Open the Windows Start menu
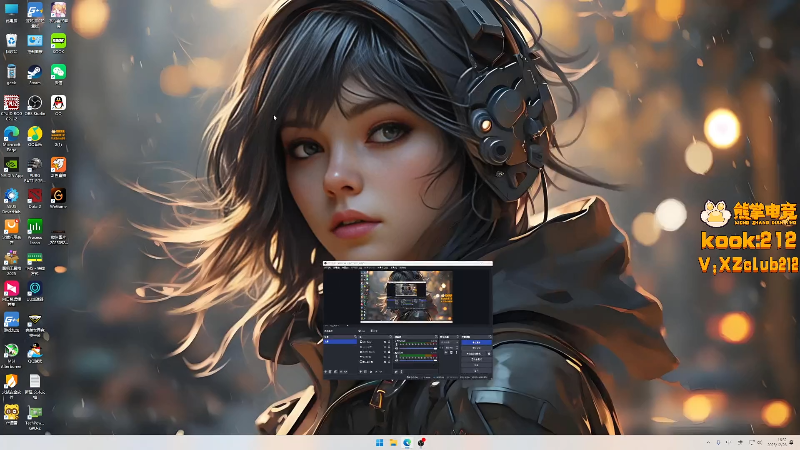Screen dimensions: 800x450 (x=380, y=443)
